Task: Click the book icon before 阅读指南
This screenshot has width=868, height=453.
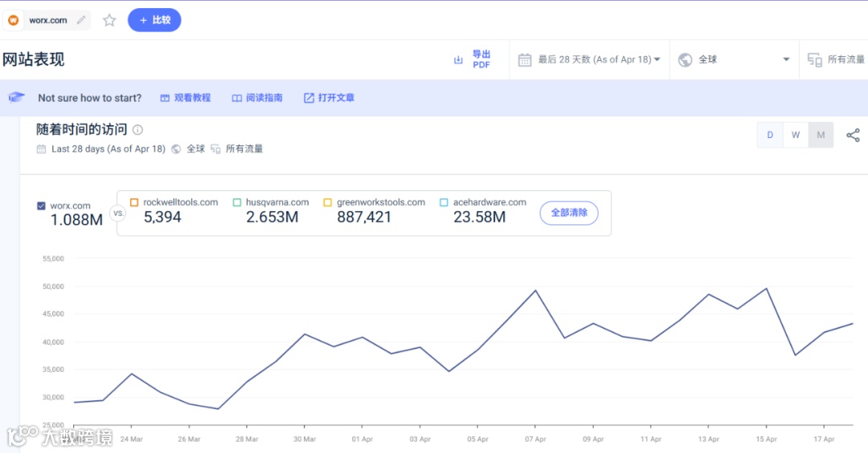Action: click(237, 98)
